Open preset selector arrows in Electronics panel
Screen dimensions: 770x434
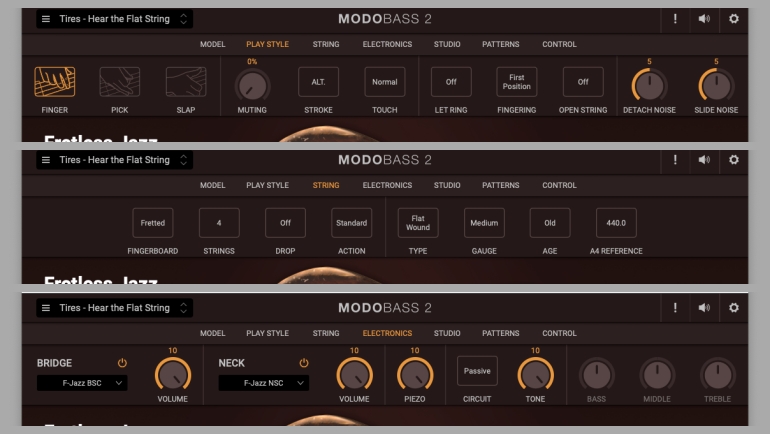pos(183,308)
